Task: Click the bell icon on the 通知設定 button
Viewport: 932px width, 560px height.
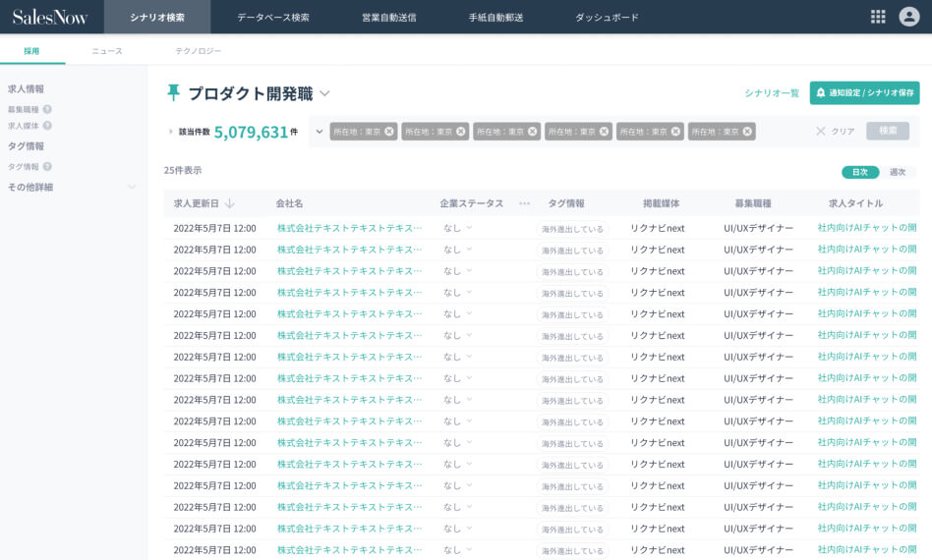Action: click(x=821, y=92)
